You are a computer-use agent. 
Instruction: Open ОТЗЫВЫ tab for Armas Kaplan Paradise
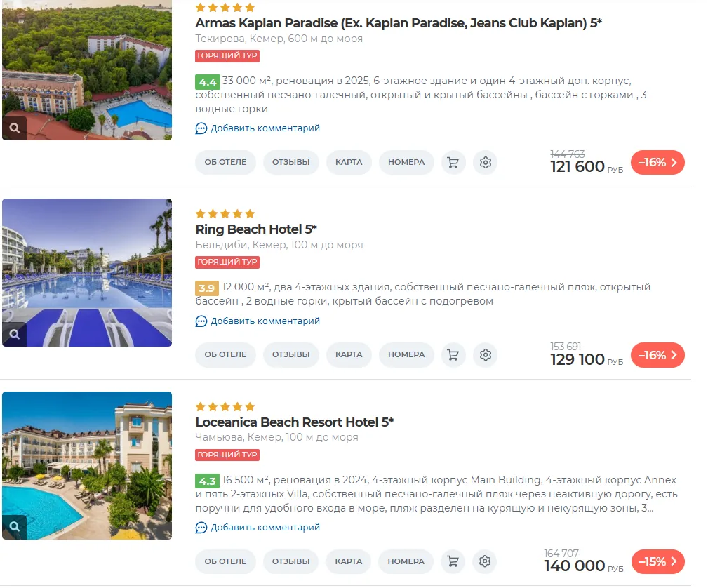tap(290, 163)
